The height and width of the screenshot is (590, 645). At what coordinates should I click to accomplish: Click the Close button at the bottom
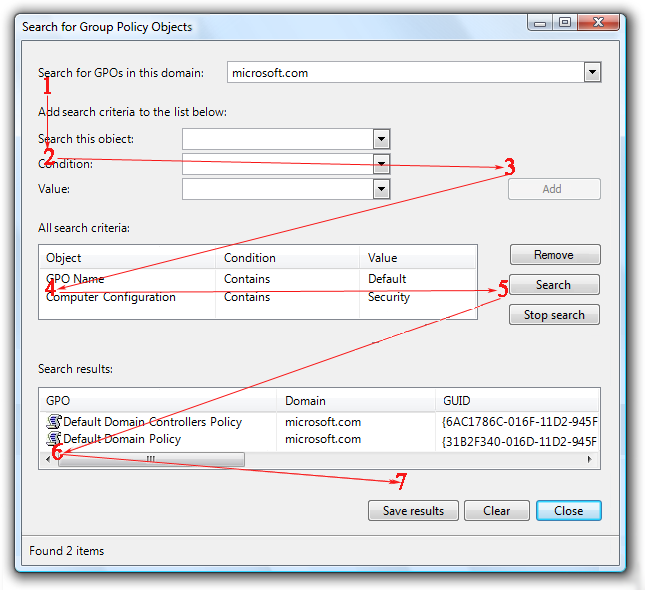568,511
